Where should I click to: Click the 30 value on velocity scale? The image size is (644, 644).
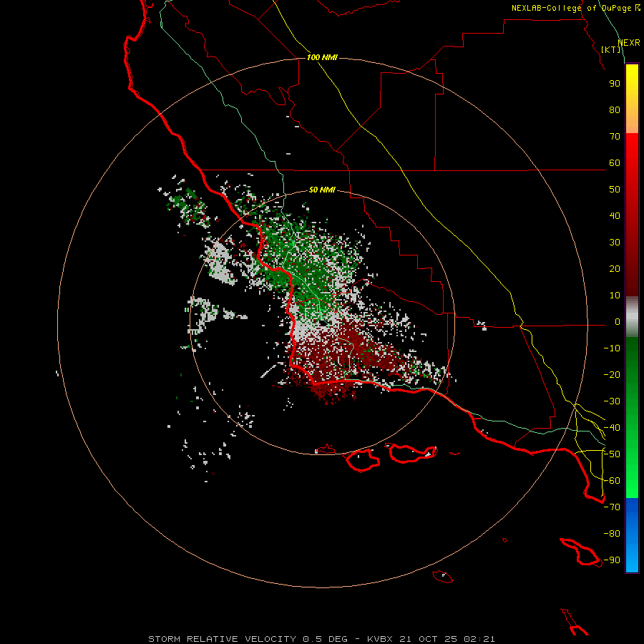tap(615, 243)
